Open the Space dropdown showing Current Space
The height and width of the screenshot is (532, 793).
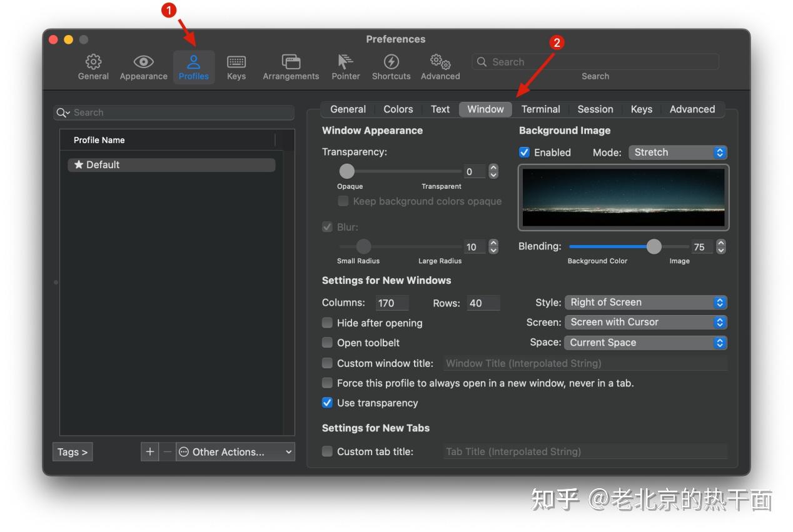point(645,343)
